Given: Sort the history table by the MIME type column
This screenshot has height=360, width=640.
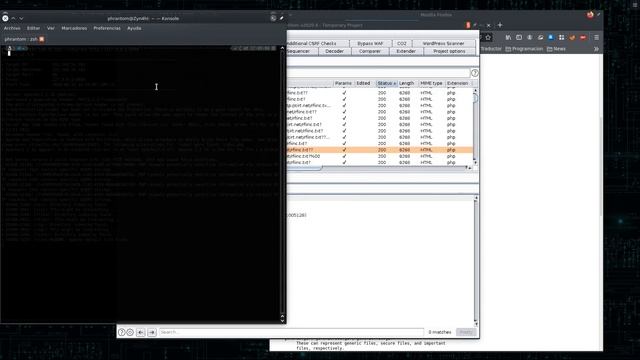Looking at the screenshot, I should click(431, 83).
